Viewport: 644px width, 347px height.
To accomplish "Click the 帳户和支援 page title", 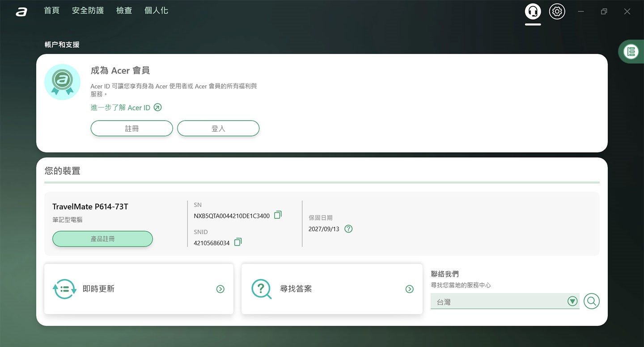I will [x=62, y=45].
